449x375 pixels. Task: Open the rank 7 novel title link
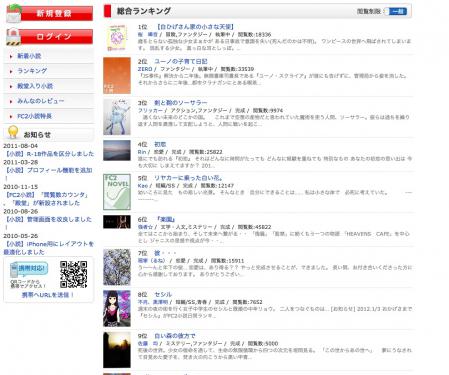(165, 253)
